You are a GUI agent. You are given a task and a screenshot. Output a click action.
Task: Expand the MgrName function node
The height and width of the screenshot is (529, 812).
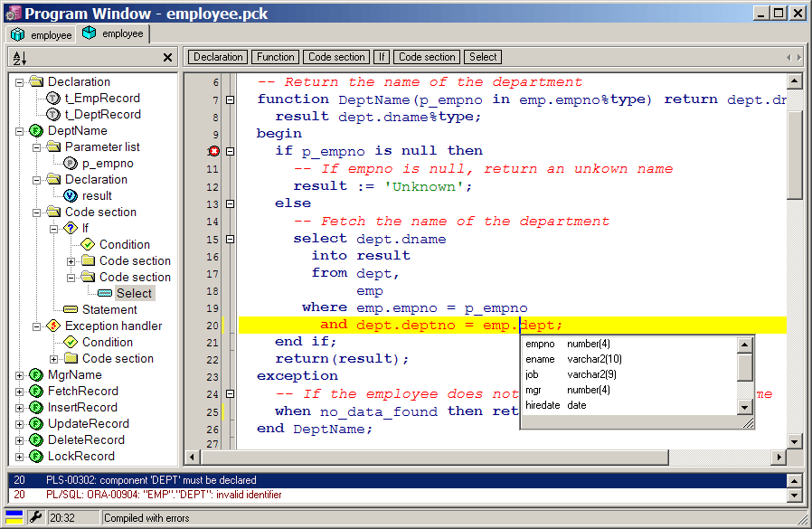[20, 375]
